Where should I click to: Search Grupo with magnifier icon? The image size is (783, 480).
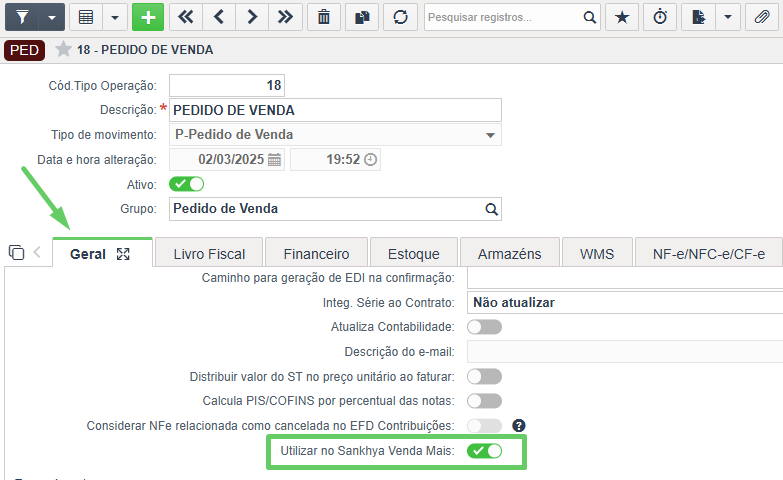click(x=491, y=209)
